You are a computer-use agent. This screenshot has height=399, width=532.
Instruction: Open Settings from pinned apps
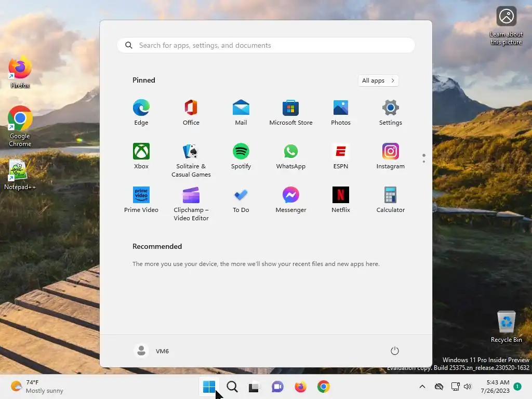(x=391, y=113)
